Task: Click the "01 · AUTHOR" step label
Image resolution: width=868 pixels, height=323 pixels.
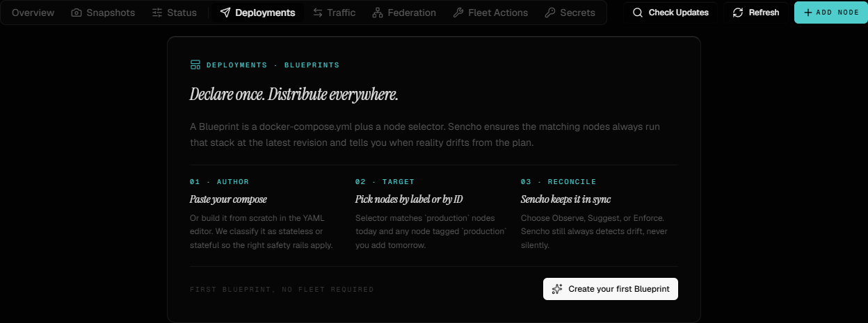Action: [x=219, y=182]
